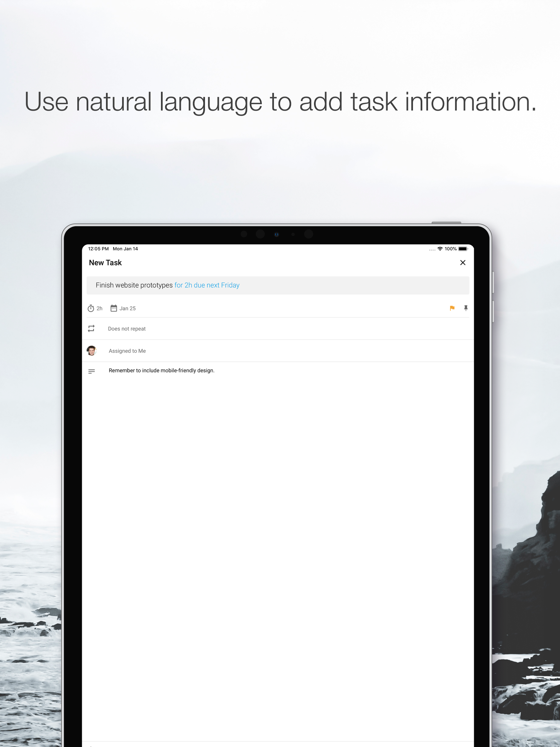This screenshot has width=560, height=747.
Task: Select the Jan 25 date label
Action: [x=128, y=308]
